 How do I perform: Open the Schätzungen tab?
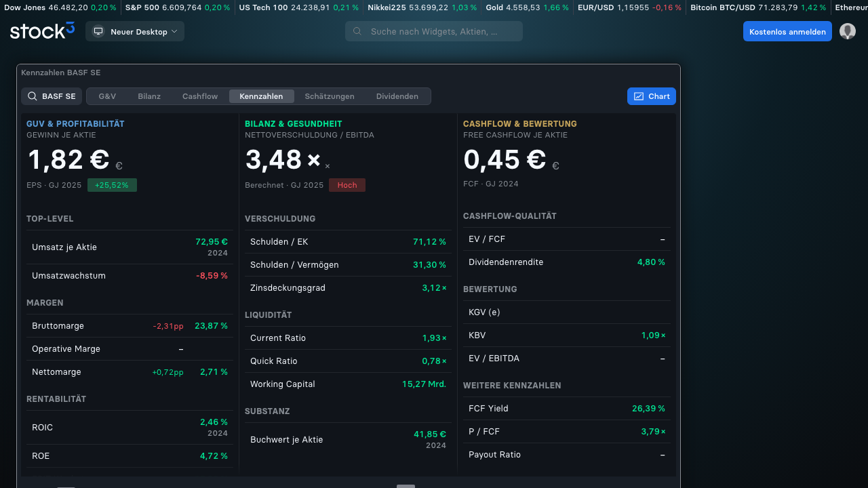[330, 96]
